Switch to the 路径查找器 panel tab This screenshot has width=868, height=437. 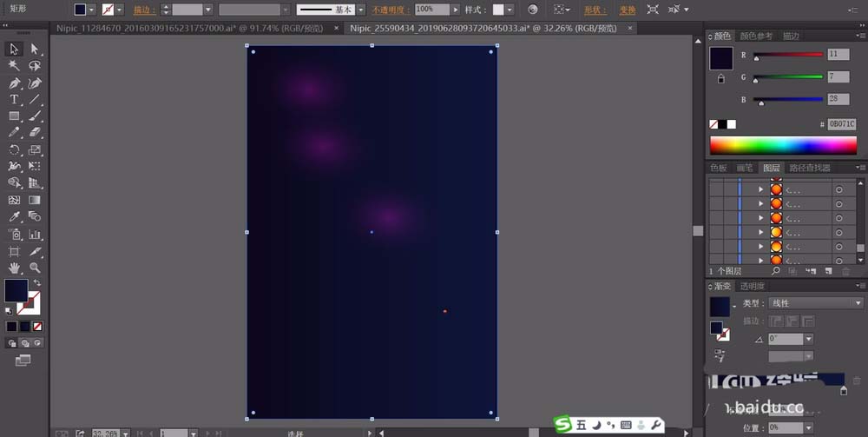point(809,168)
